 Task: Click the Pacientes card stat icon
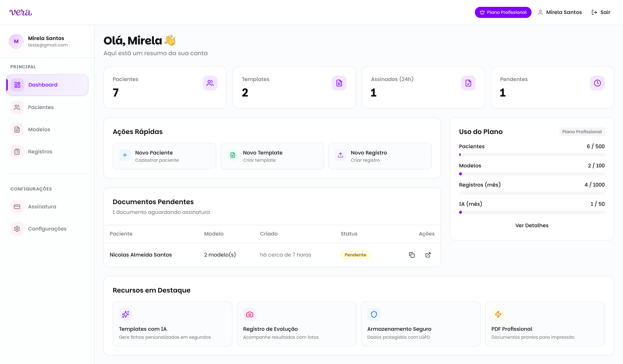[x=210, y=83]
